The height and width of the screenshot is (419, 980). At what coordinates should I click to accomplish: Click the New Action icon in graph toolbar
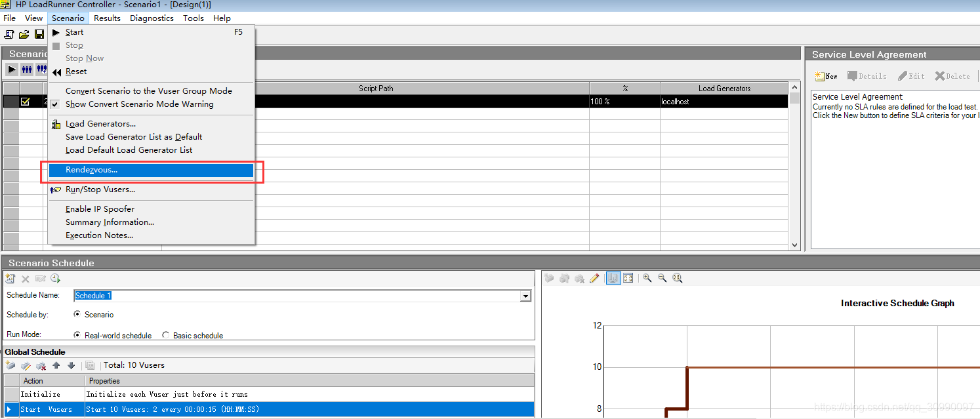(x=550, y=278)
